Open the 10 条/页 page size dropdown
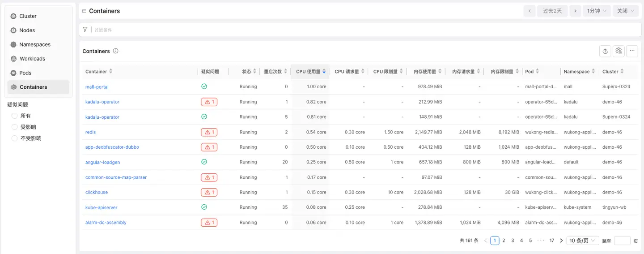Image resolution: width=644 pixels, height=254 pixels. tap(582, 241)
